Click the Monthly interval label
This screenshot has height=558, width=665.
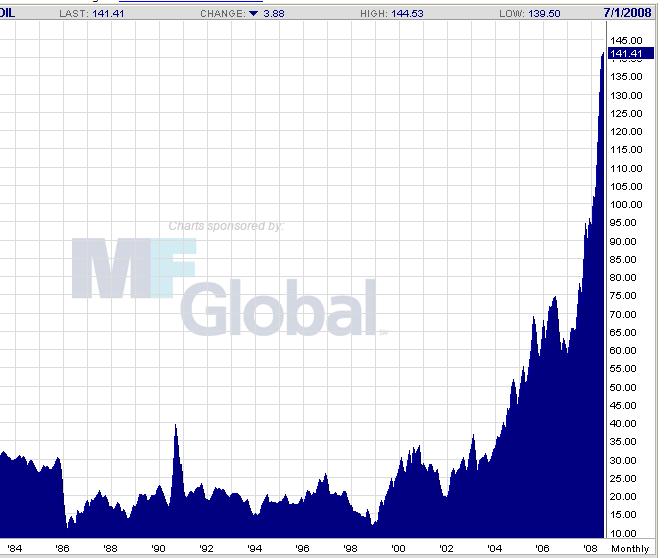[x=630, y=549]
